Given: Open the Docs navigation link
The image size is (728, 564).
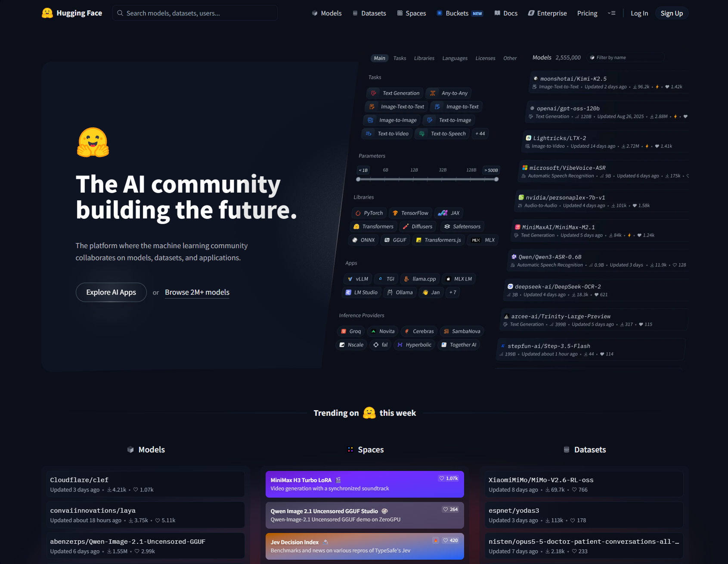Looking at the screenshot, I should coord(506,13).
